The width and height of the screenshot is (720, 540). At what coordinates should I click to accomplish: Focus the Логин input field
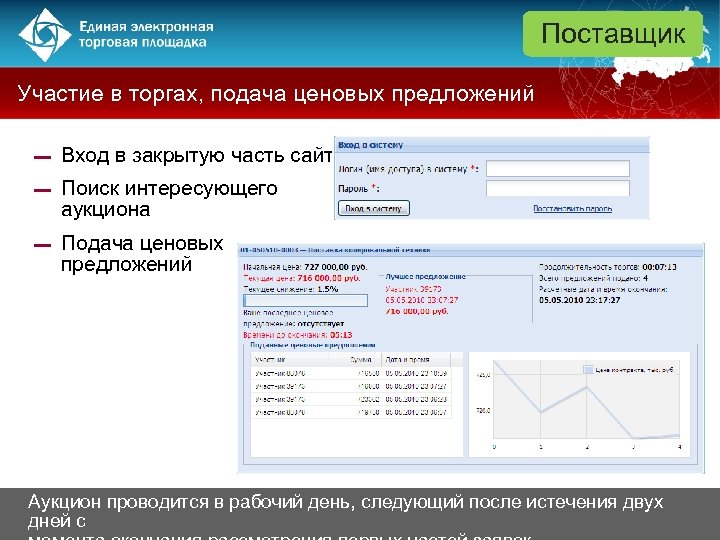click(558, 169)
